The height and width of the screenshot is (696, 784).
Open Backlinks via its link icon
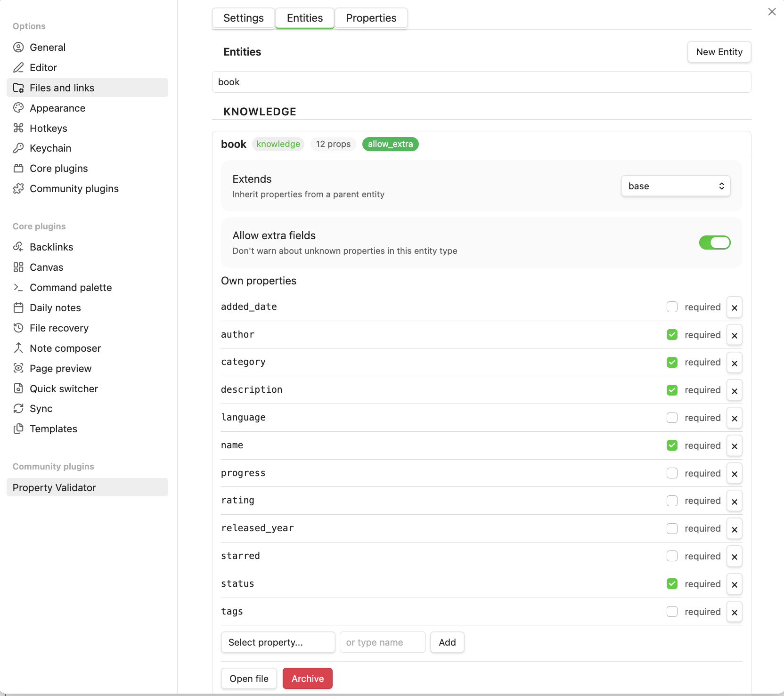pyautogui.click(x=18, y=247)
